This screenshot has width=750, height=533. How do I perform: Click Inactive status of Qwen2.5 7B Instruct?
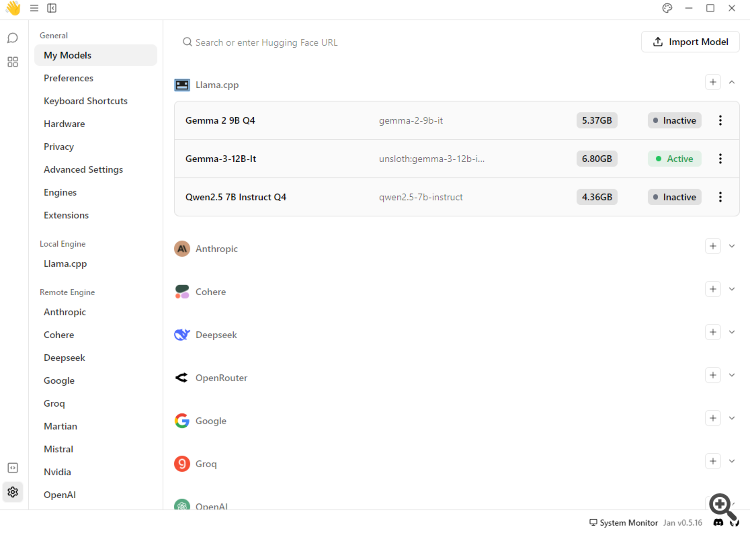pos(675,197)
